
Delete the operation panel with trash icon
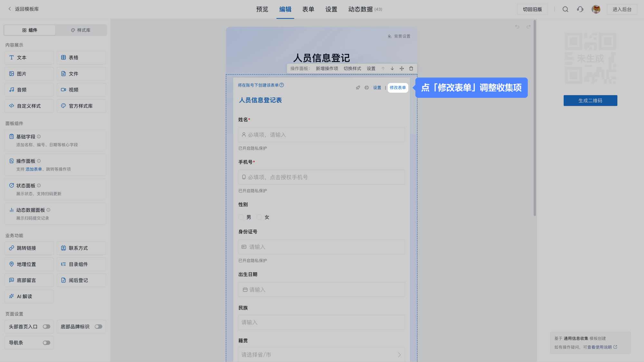click(x=411, y=69)
